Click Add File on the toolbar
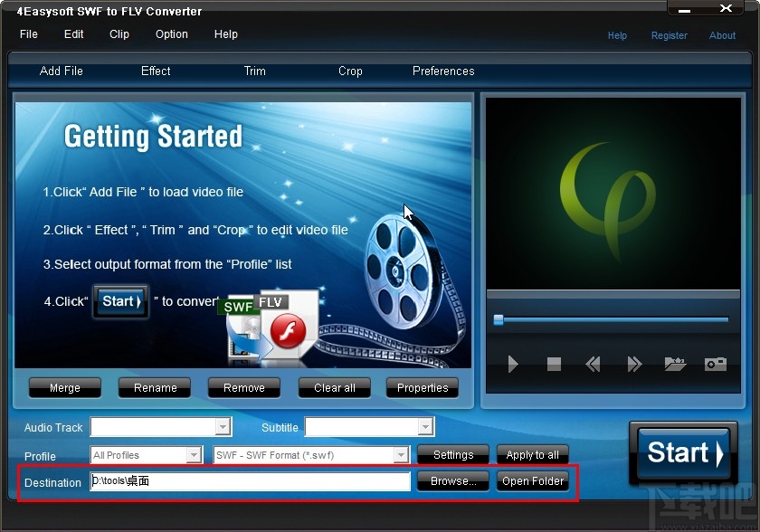The image size is (760, 532). [x=62, y=71]
